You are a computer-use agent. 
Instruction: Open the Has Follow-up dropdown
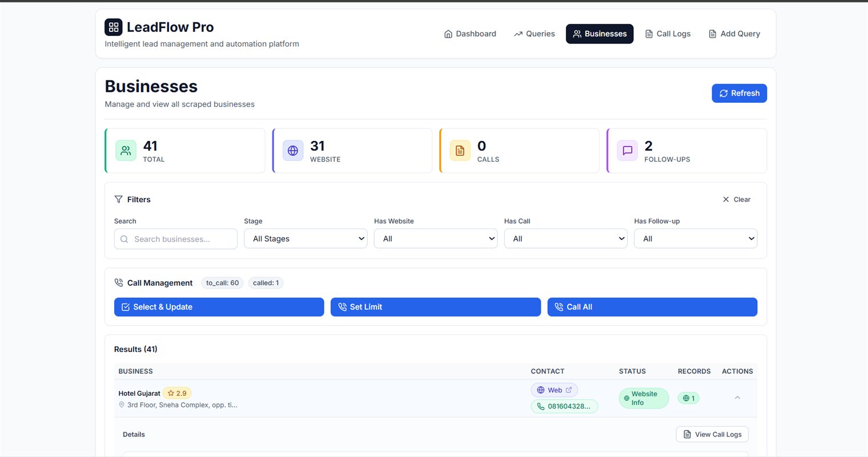pos(696,239)
